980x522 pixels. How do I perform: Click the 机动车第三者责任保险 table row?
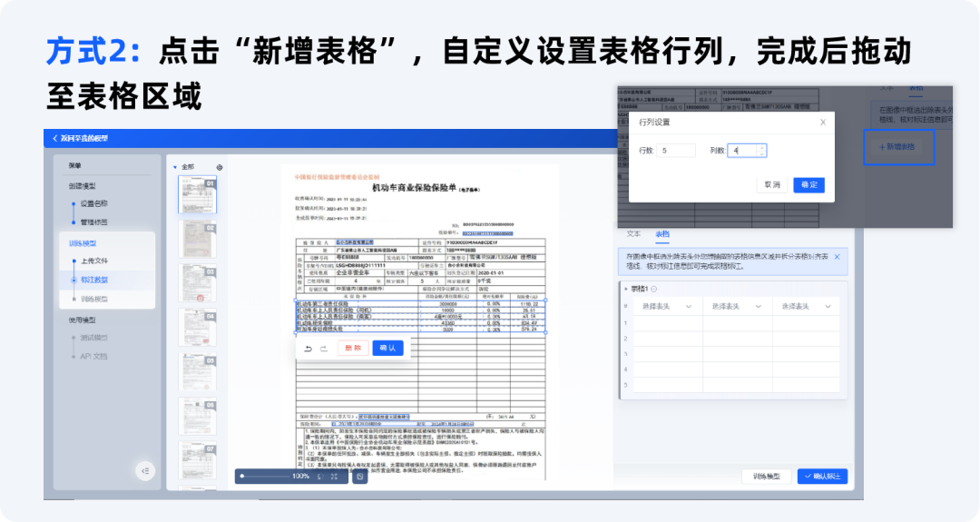pos(420,304)
